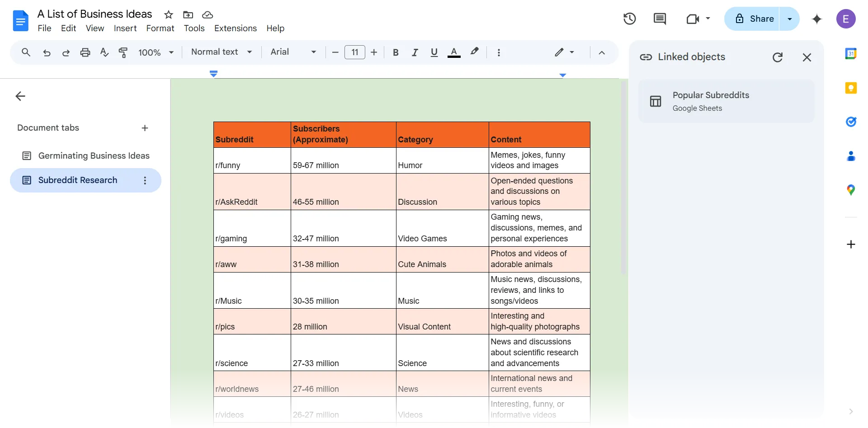Toggle bold formatting
This screenshot has width=868, height=428.
point(396,52)
